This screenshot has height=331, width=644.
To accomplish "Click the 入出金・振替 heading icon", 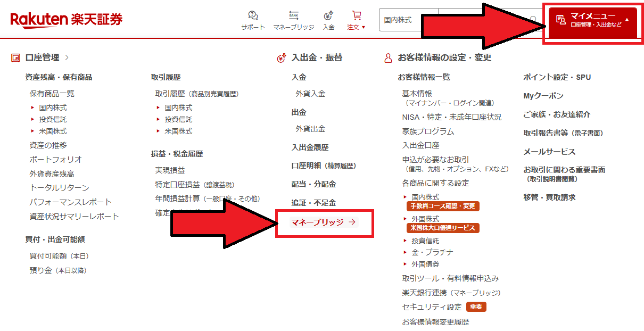I will 282,57.
